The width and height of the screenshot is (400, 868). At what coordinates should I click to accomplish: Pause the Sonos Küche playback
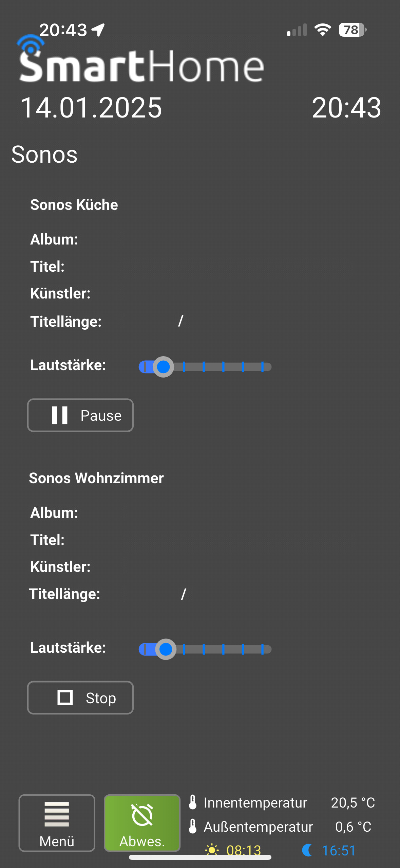point(80,415)
